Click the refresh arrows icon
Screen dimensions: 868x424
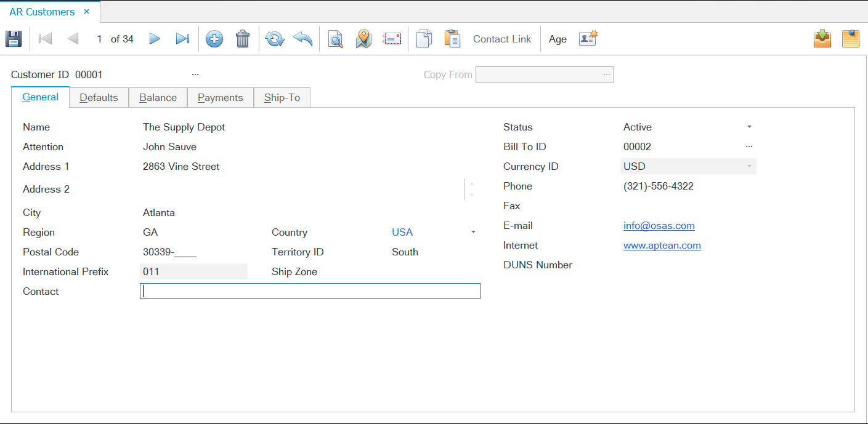(274, 39)
